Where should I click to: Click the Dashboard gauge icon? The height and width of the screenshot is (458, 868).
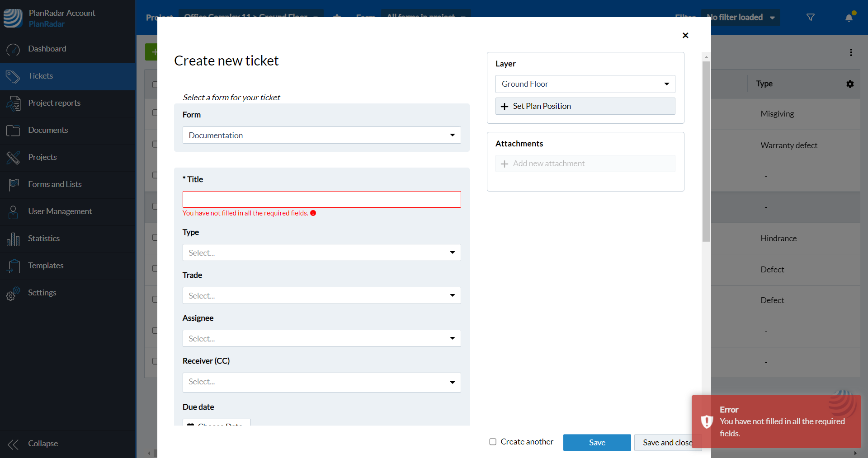(13, 49)
